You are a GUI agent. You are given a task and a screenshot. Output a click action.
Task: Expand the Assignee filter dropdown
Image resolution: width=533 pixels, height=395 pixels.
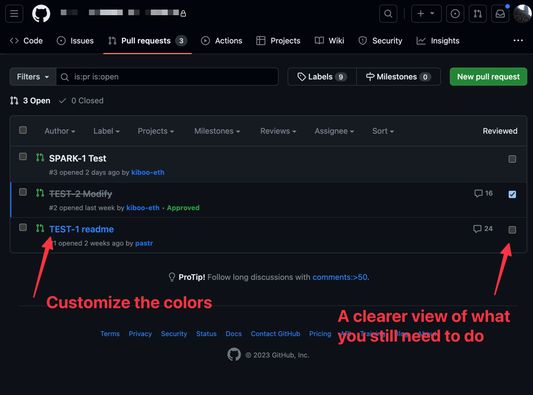(334, 131)
